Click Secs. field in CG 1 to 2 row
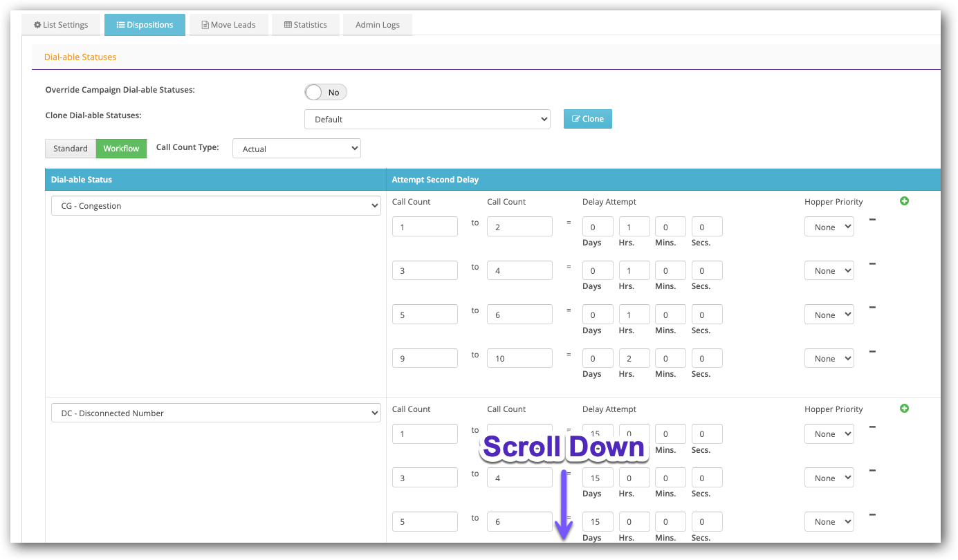This screenshot has height=560, width=958. pos(707,227)
